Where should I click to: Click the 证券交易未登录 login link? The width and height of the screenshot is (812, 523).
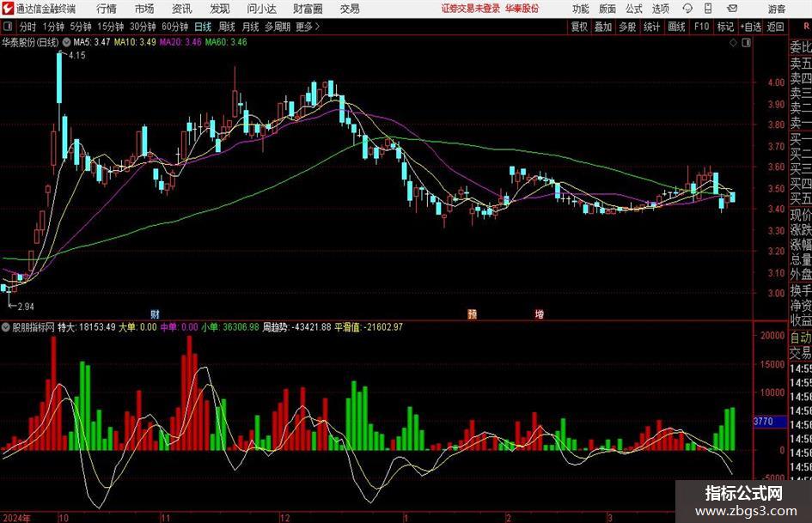(471, 9)
